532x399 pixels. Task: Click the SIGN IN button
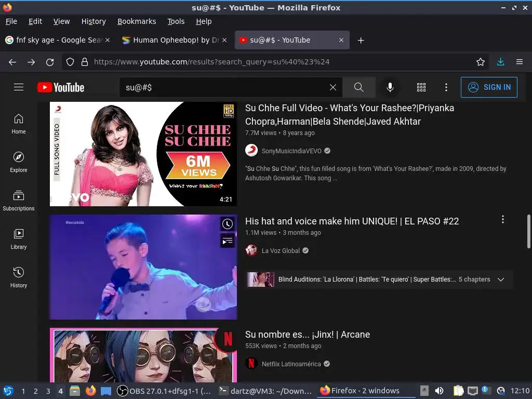coord(489,87)
